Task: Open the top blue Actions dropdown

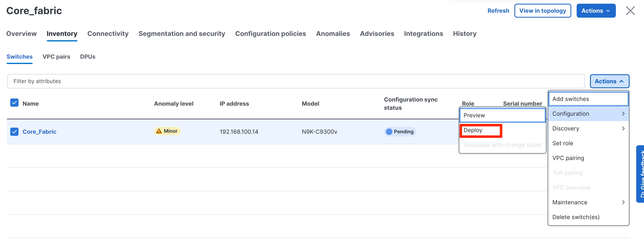Action: coord(596,11)
